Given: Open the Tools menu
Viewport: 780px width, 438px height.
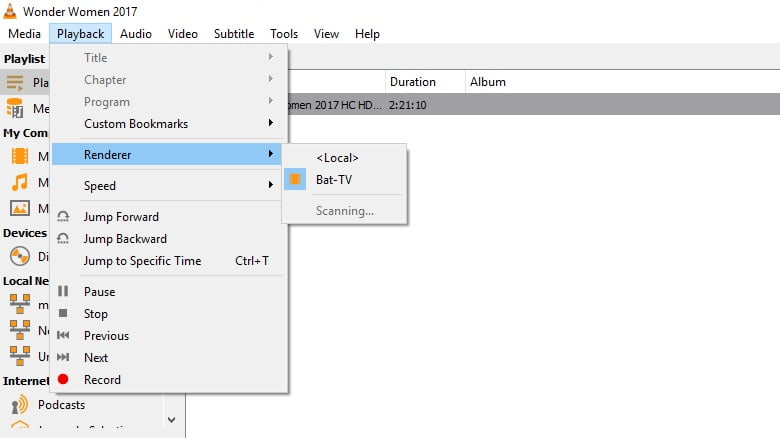Looking at the screenshot, I should pos(284,34).
